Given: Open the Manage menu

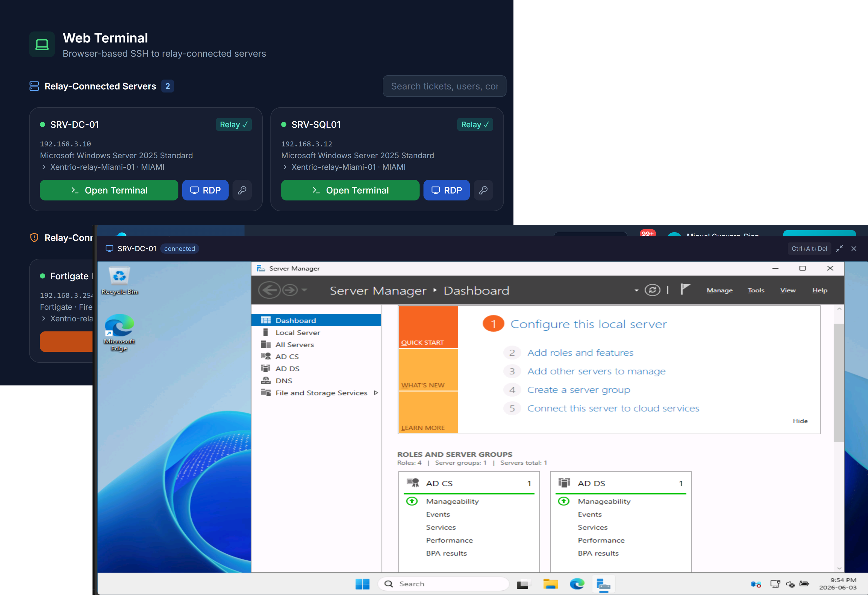Looking at the screenshot, I should pos(719,291).
